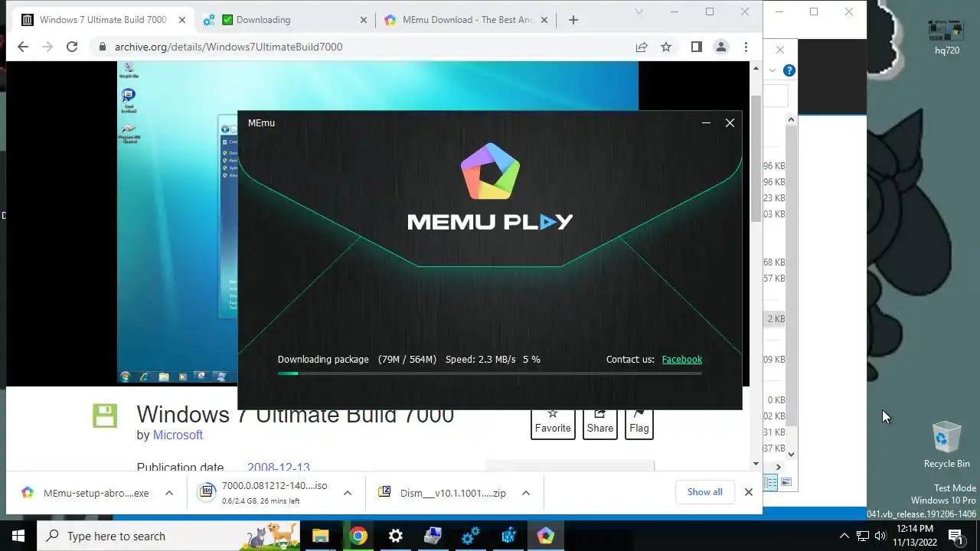Bookmark this page with star icon

(x=666, y=47)
